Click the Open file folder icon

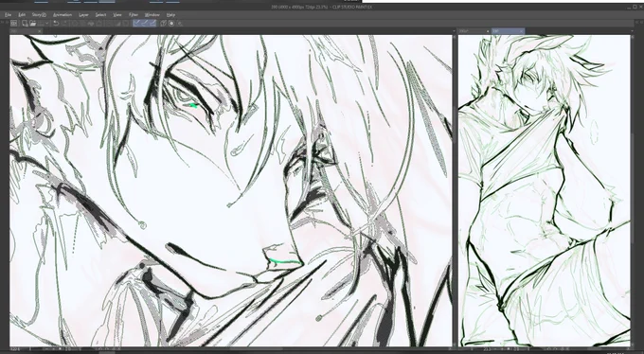(x=33, y=24)
